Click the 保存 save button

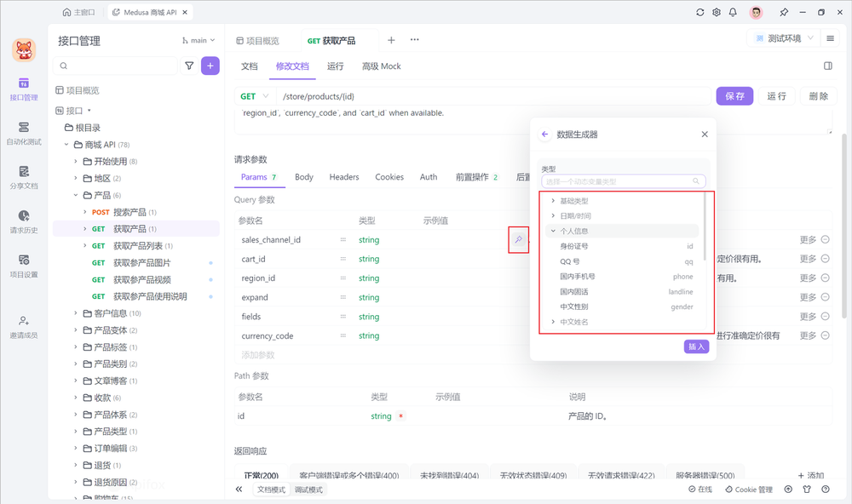(x=734, y=95)
